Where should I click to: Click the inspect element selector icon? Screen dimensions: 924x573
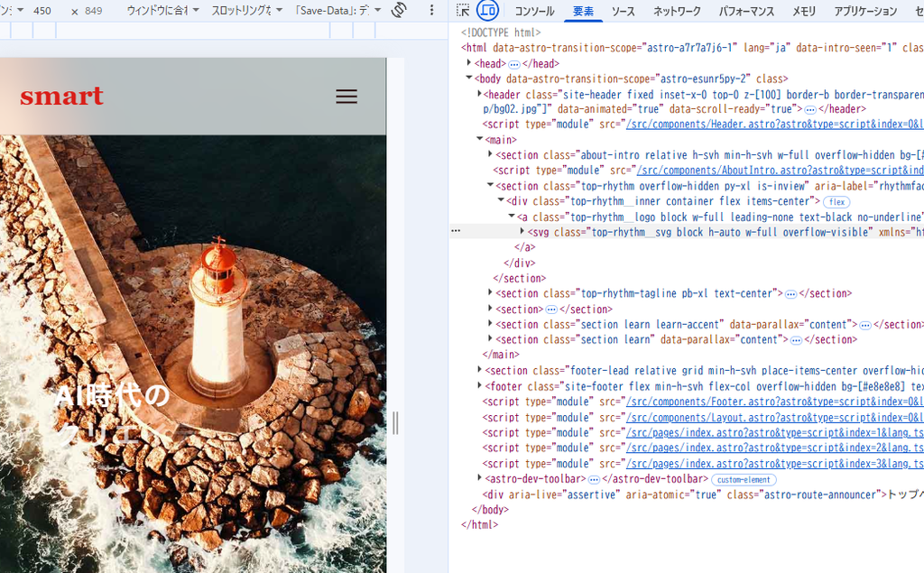coord(463,10)
